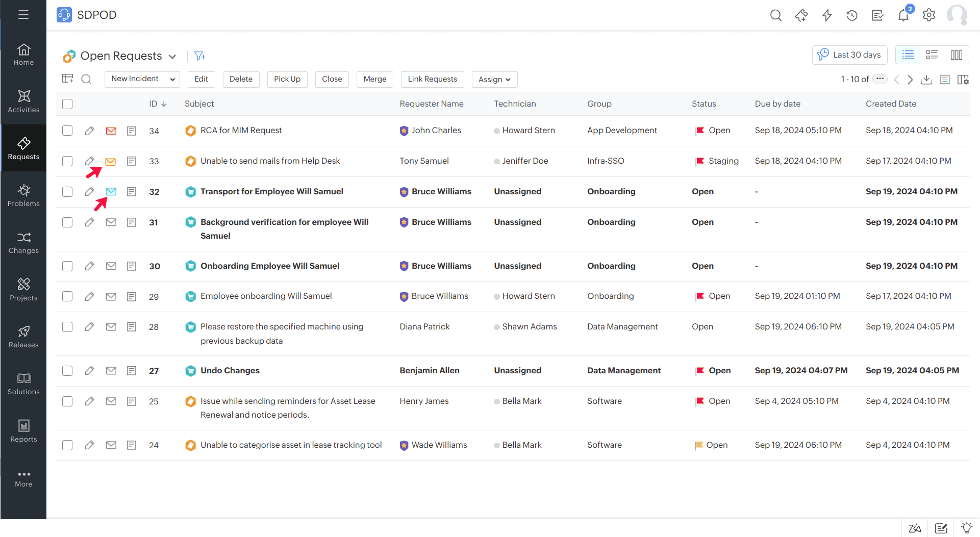Open the settings gear icon
Screen dimensions: 980x537
point(929,15)
